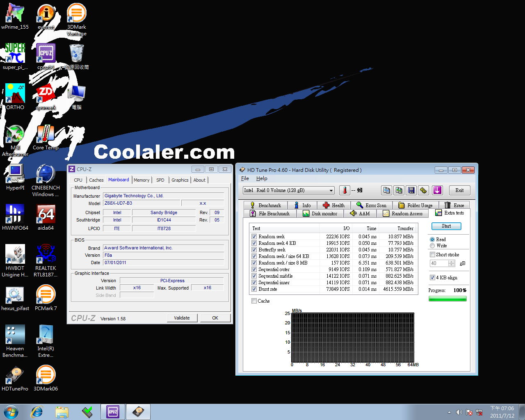Enable the Short stroke checkbox
Screen dimensions: 525x420
click(432, 255)
